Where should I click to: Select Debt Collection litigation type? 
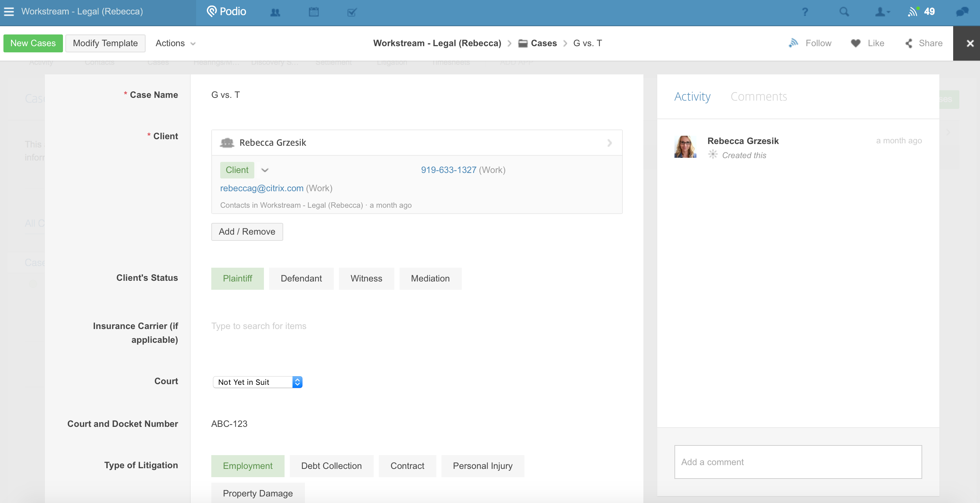[331, 466]
